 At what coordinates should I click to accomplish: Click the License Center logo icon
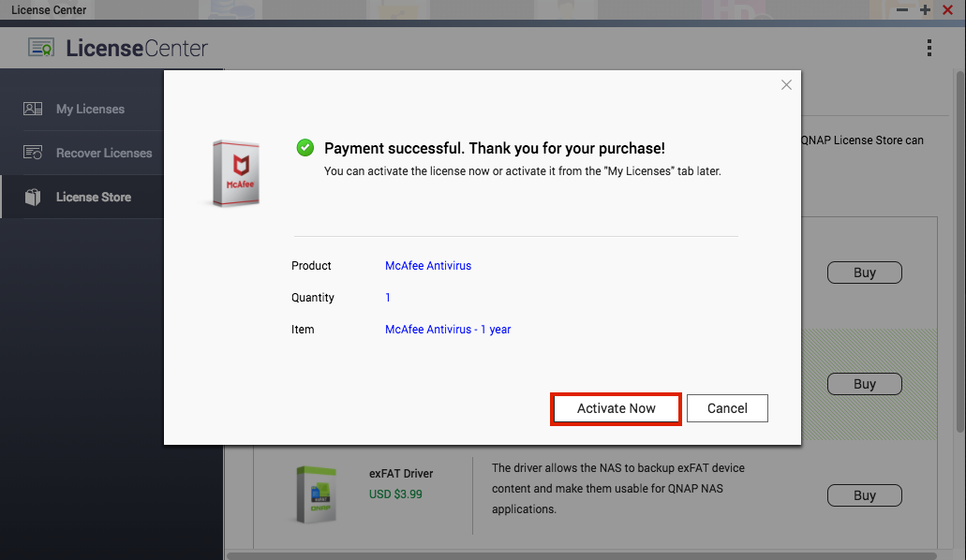(41, 48)
